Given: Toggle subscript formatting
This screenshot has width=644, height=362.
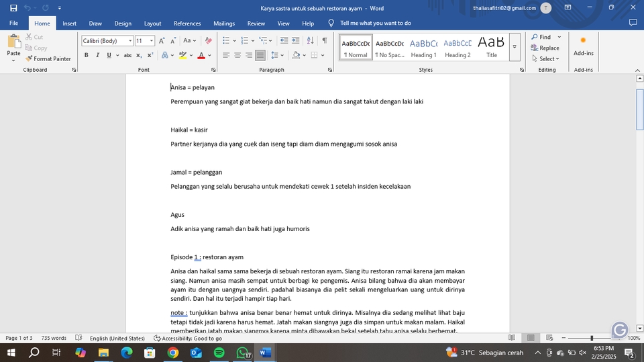Looking at the screenshot, I should click(139, 55).
